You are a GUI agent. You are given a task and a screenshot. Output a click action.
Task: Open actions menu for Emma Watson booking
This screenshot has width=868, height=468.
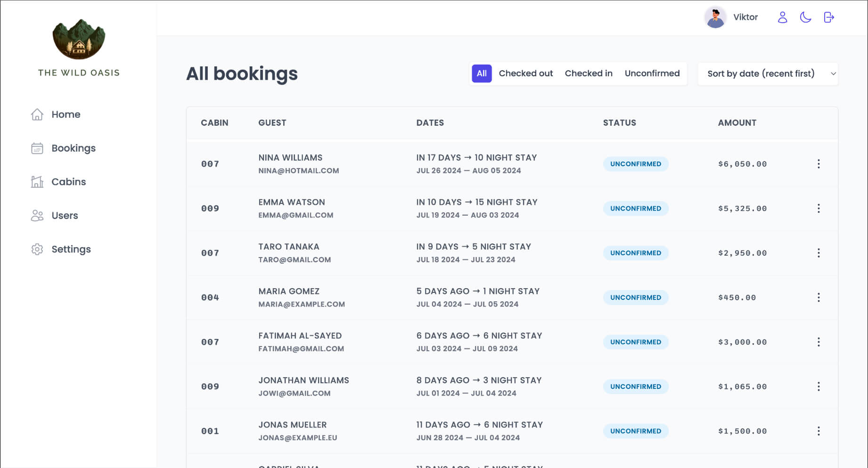[819, 209]
